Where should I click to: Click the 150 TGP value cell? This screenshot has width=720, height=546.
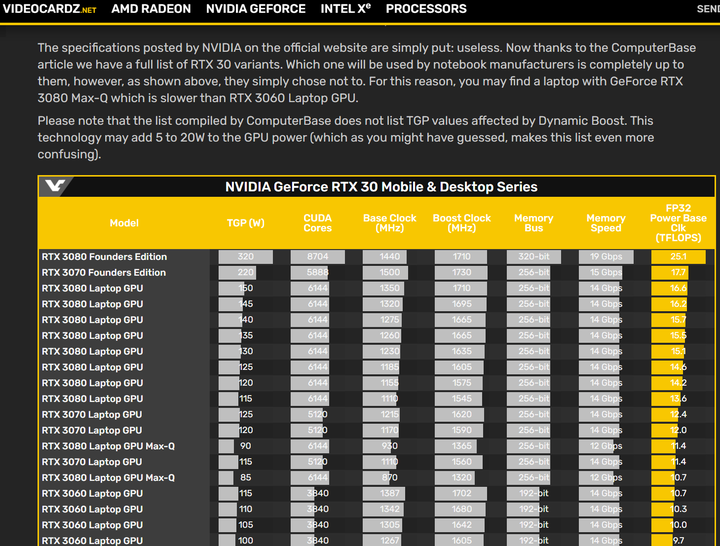coord(246,288)
